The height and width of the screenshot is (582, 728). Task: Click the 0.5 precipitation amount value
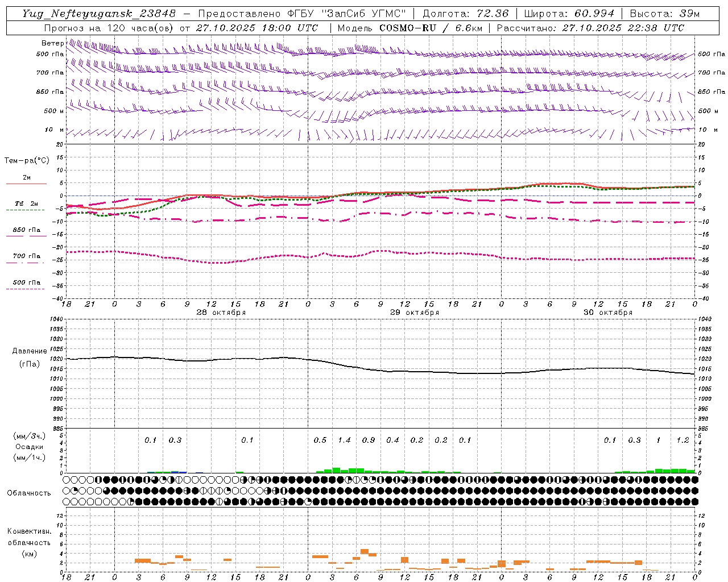pos(320,440)
